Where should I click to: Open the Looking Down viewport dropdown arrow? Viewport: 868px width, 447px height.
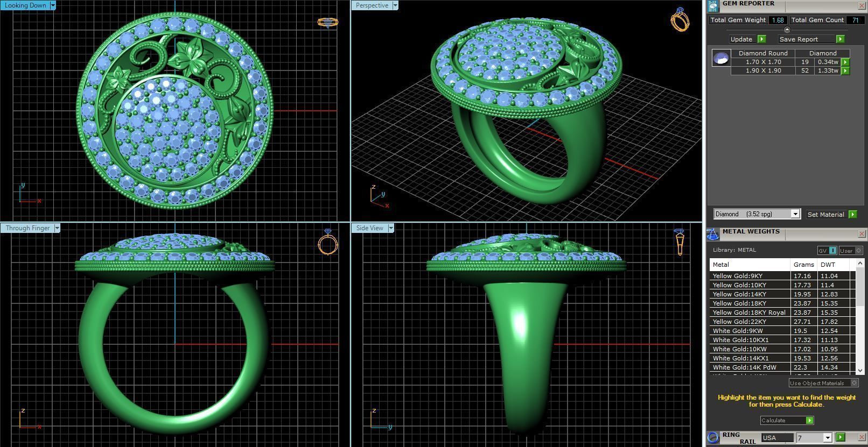(52, 5)
